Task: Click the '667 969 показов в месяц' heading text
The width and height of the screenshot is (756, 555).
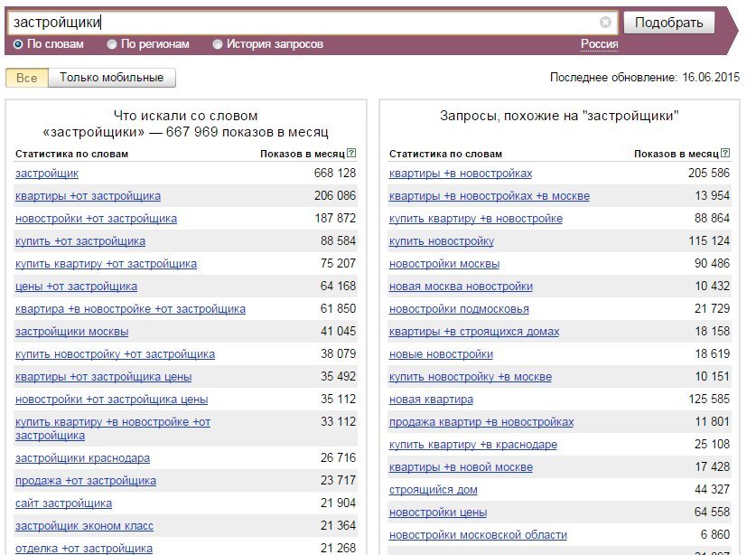Action: tap(247, 132)
